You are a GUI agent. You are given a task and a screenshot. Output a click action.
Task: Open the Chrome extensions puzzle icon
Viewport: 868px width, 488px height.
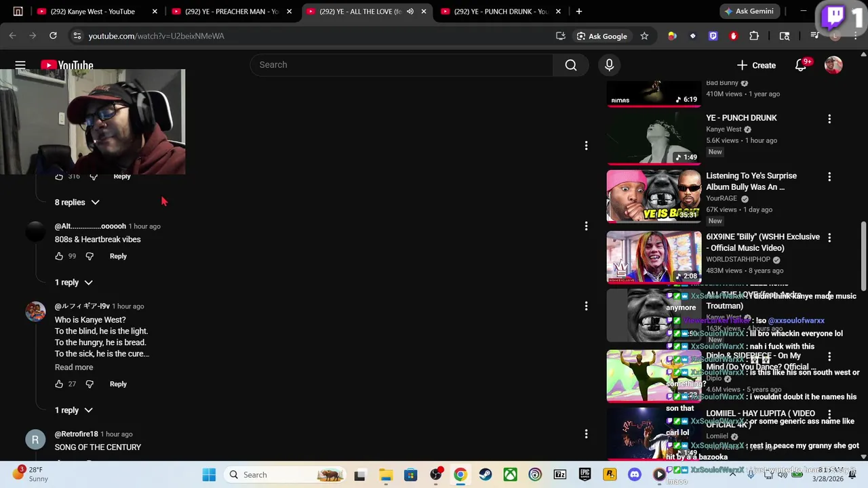pos(754,36)
